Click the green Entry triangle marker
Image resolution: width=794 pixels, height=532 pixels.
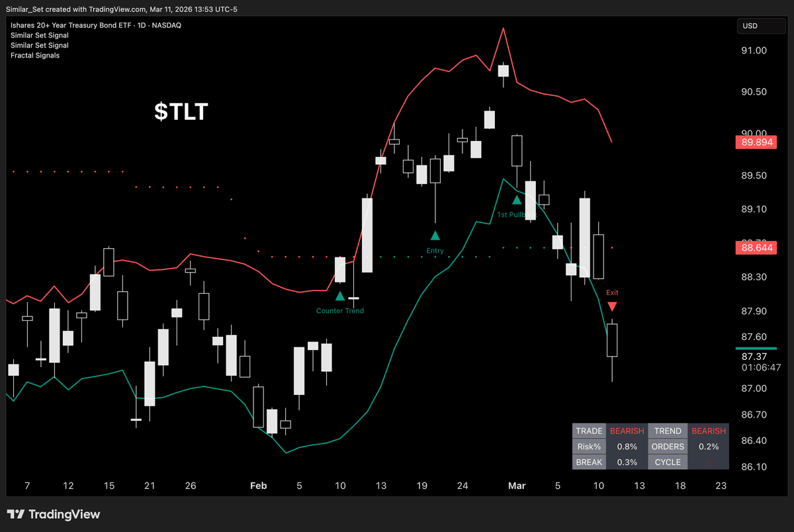coord(435,236)
